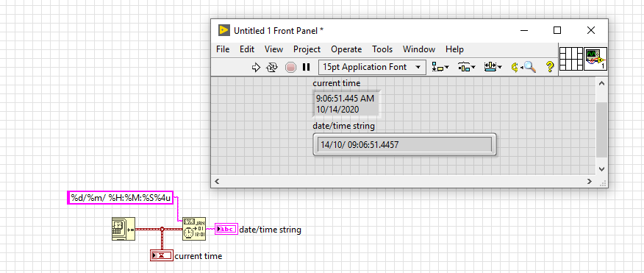Click the 'current time' block diagram label
The height and width of the screenshot is (273, 644).
click(x=198, y=256)
